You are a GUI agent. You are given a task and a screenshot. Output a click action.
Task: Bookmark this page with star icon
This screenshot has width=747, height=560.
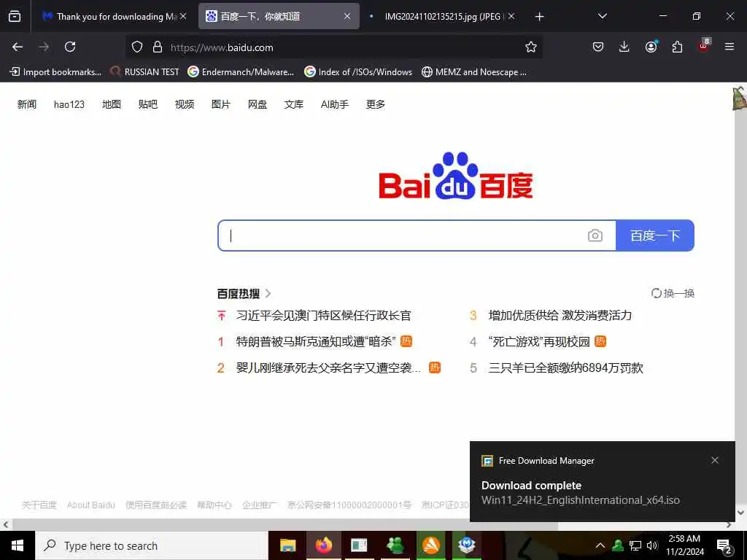(531, 47)
